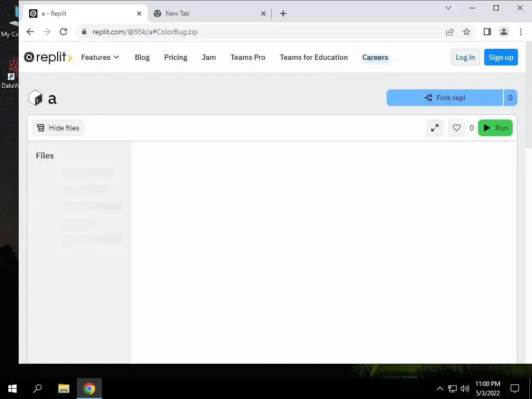The image size is (532, 399).
Task: Go back to the previous page
Action: tap(30, 32)
